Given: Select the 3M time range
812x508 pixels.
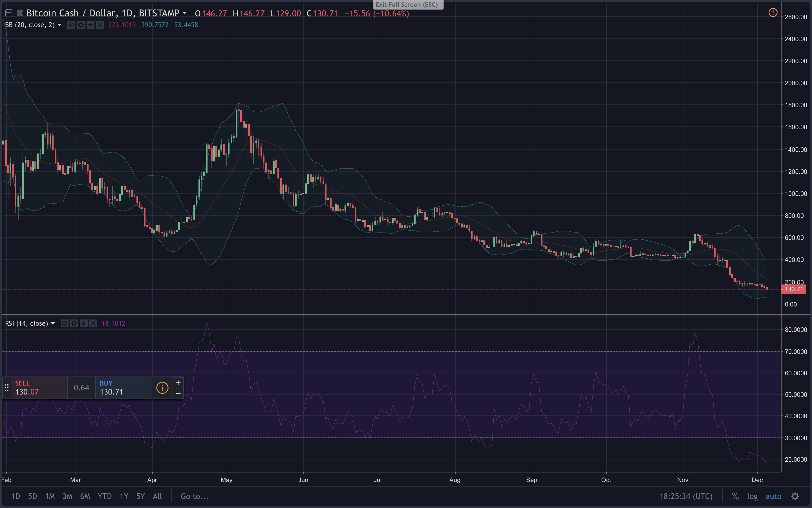Looking at the screenshot, I should click(67, 496).
